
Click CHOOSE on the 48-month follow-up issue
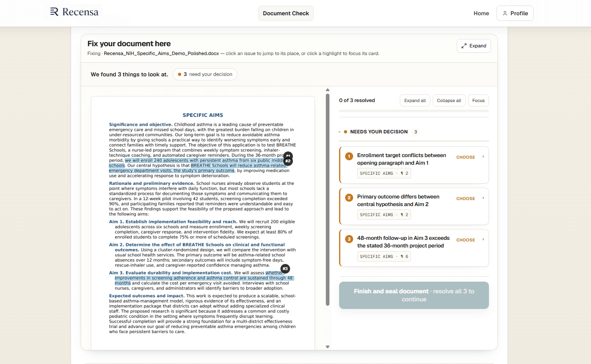click(x=466, y=240)
